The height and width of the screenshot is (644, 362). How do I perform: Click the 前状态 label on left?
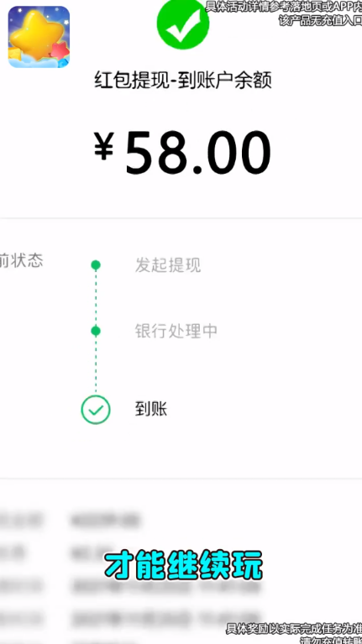21,261
